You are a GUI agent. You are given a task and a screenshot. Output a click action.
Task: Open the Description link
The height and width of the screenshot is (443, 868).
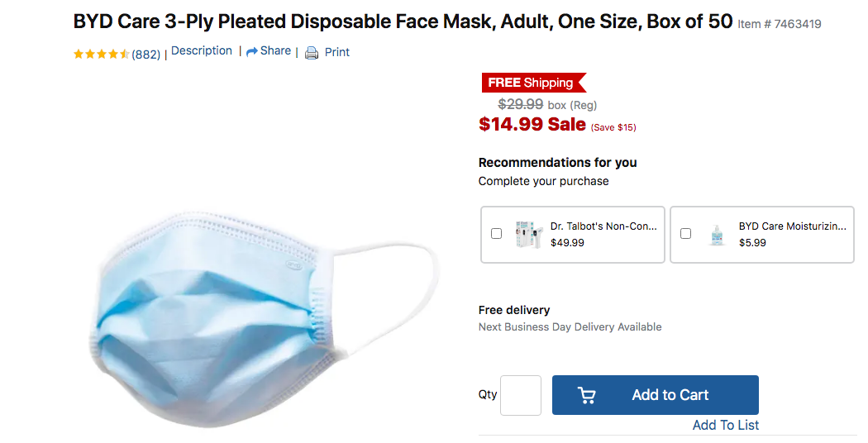202,51
